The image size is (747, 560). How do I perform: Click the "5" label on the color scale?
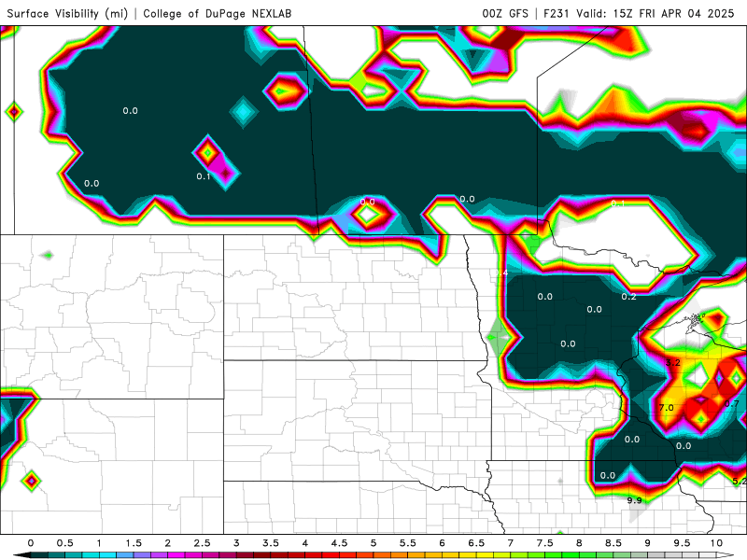[x=373, y=543]
